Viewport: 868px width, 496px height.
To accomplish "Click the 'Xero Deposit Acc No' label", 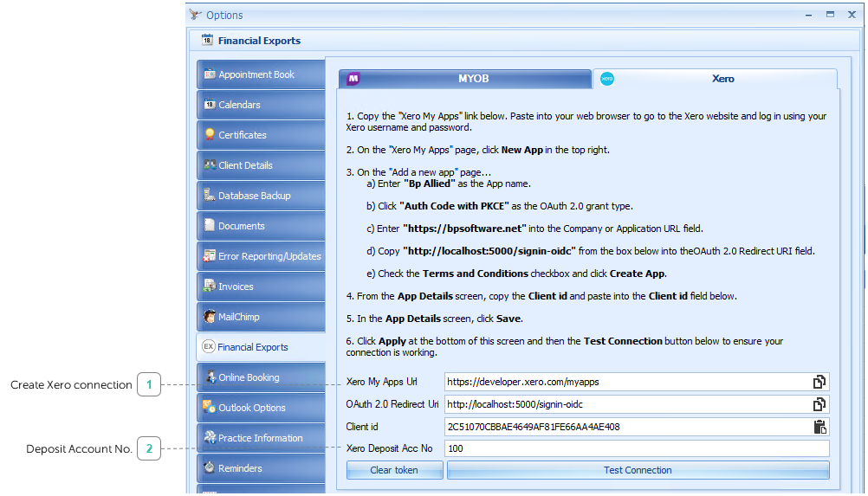I will click(389, 448).
